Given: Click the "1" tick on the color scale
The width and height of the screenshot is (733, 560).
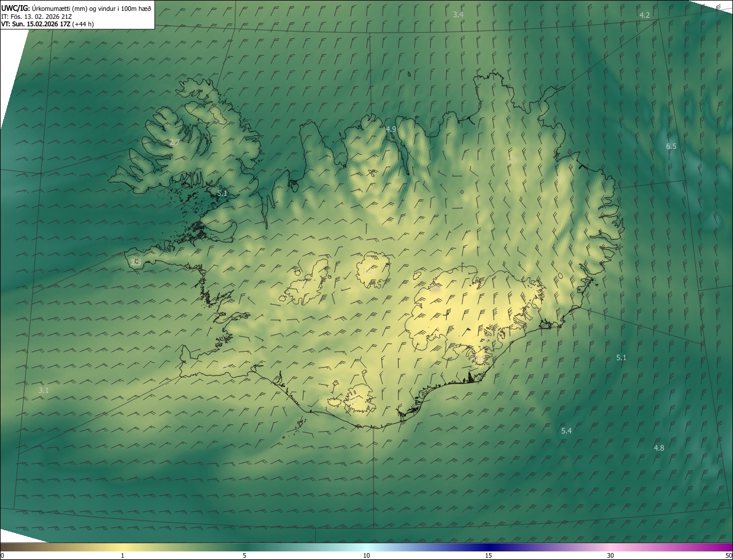Looking at the screenshot, I should 123,555.
